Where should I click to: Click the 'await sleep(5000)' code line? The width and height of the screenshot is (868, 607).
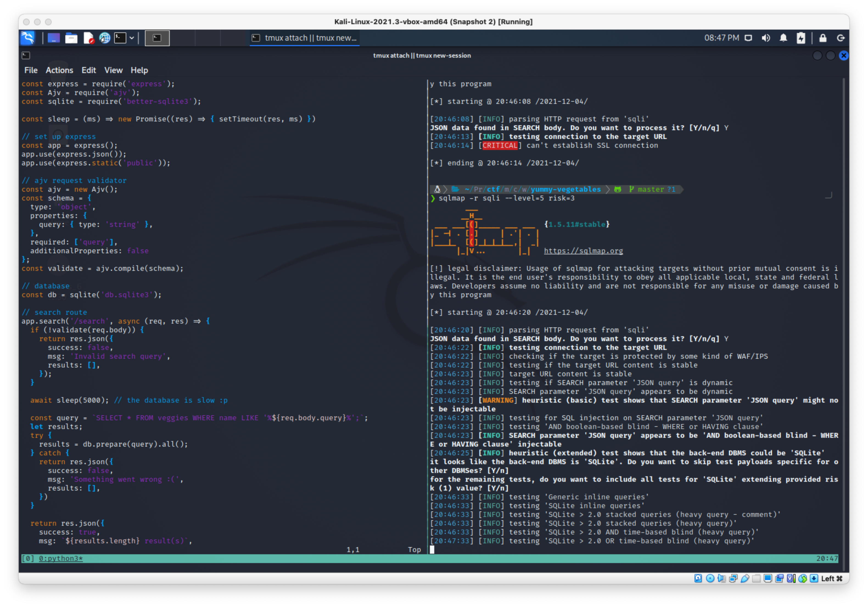129,400
